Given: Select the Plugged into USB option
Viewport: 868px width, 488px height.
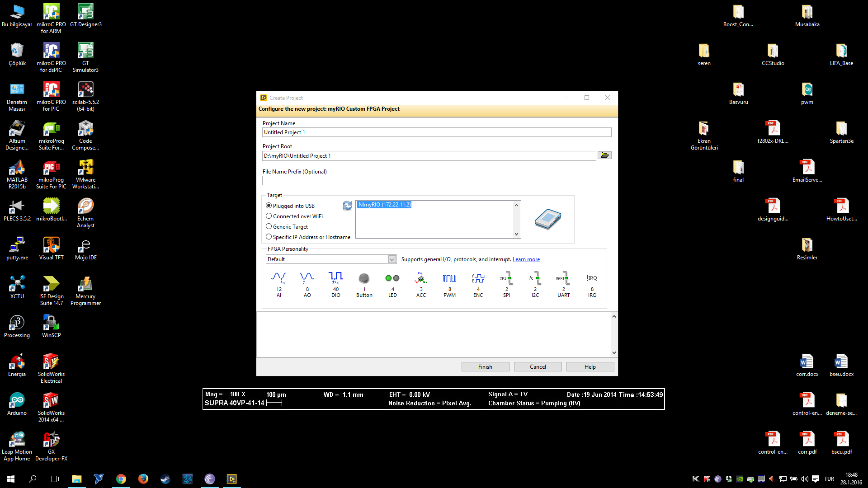Looking at the screenshot, I should [x=290, y=206].
